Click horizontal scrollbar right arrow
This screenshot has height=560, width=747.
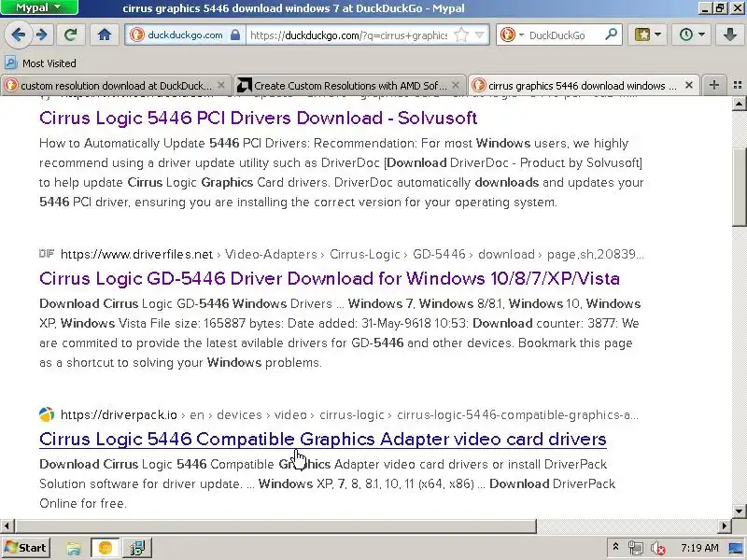coord(725,525)
